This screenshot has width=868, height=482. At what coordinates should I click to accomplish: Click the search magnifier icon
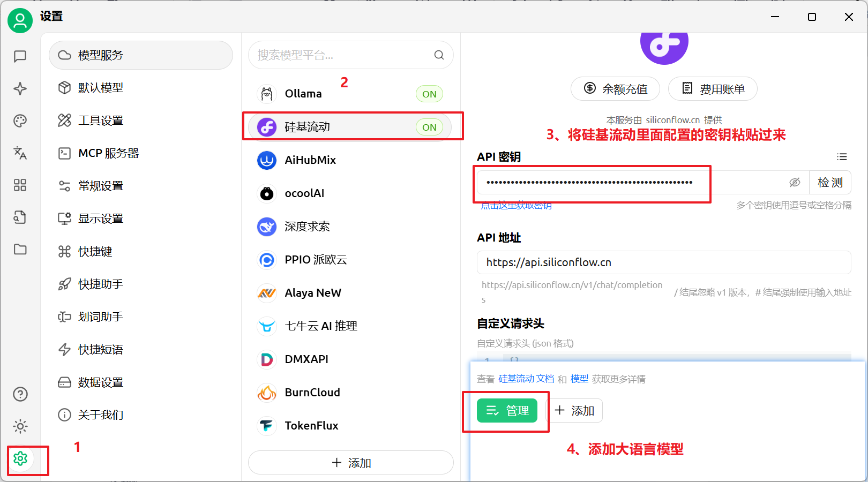point(439,55)
